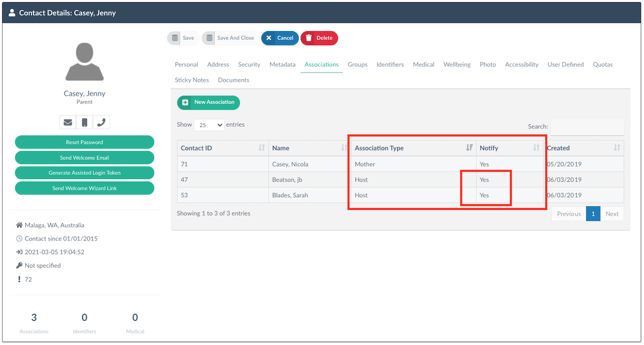Click the Contact since 01/01/2015 text

61,238
